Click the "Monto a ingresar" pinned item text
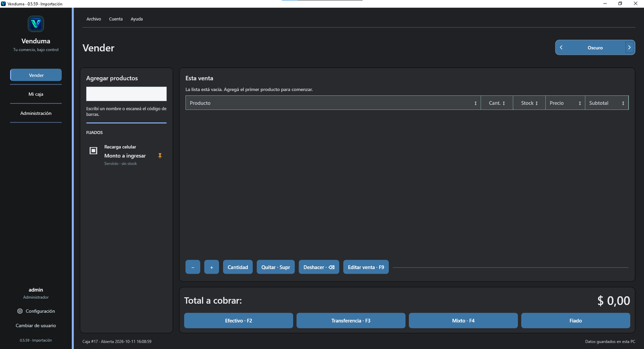 click(x=125, y=156)
